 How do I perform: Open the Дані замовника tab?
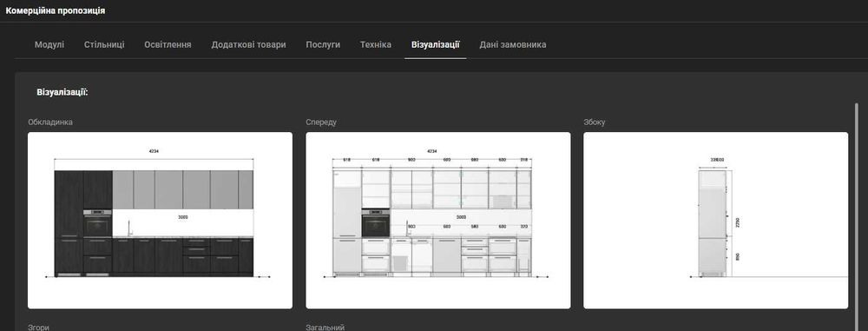513,44
